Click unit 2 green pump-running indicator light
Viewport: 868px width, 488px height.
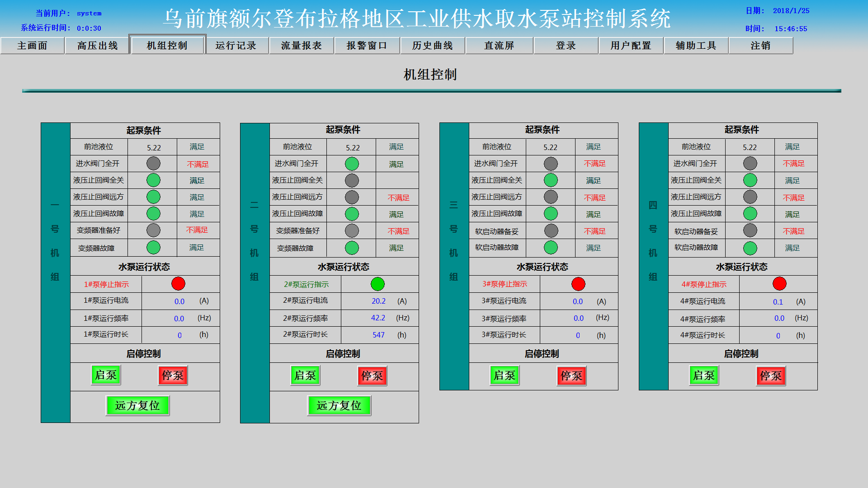pos(377,284)
